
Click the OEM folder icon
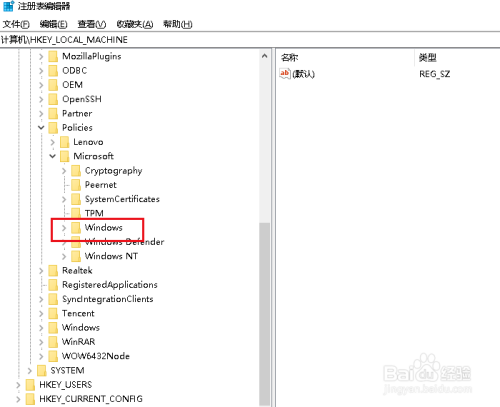[53, 85]
